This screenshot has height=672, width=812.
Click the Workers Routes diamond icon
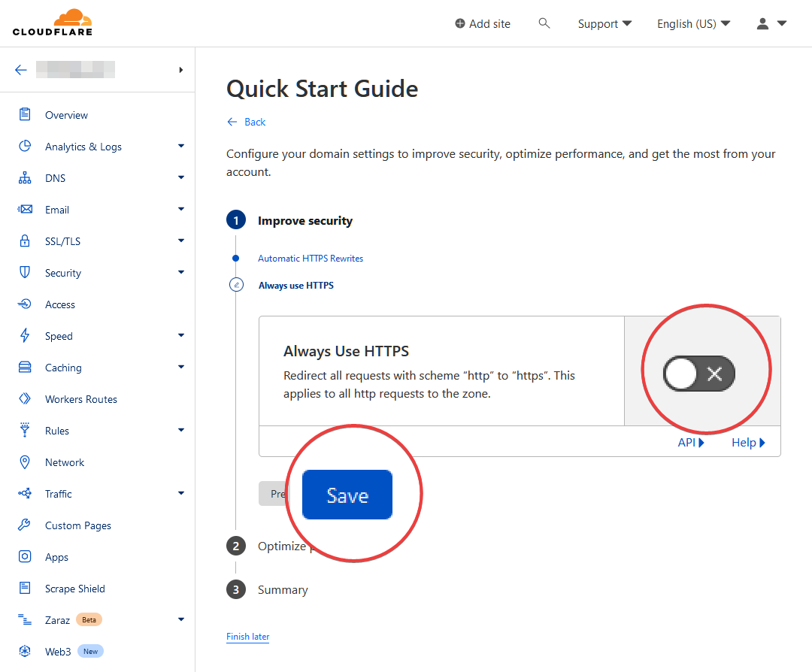24,398
